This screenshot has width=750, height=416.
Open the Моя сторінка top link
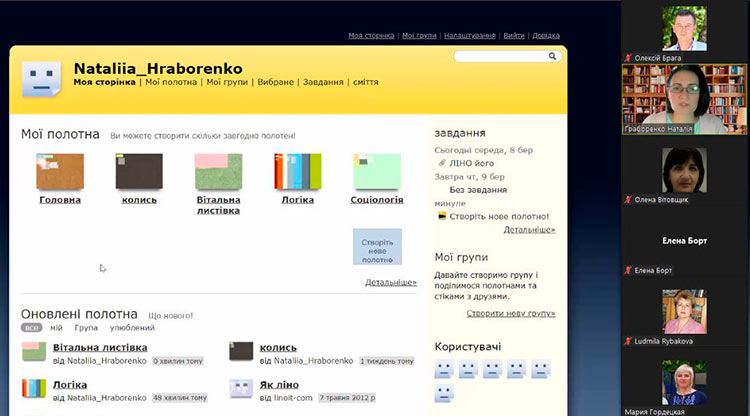click(371, 35)
